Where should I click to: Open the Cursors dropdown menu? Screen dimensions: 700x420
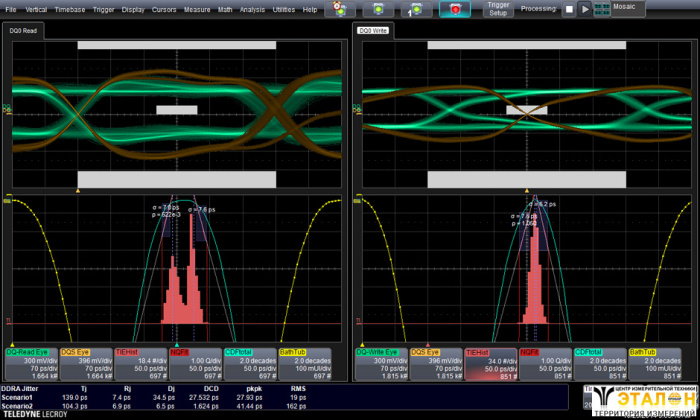point(165,9)
